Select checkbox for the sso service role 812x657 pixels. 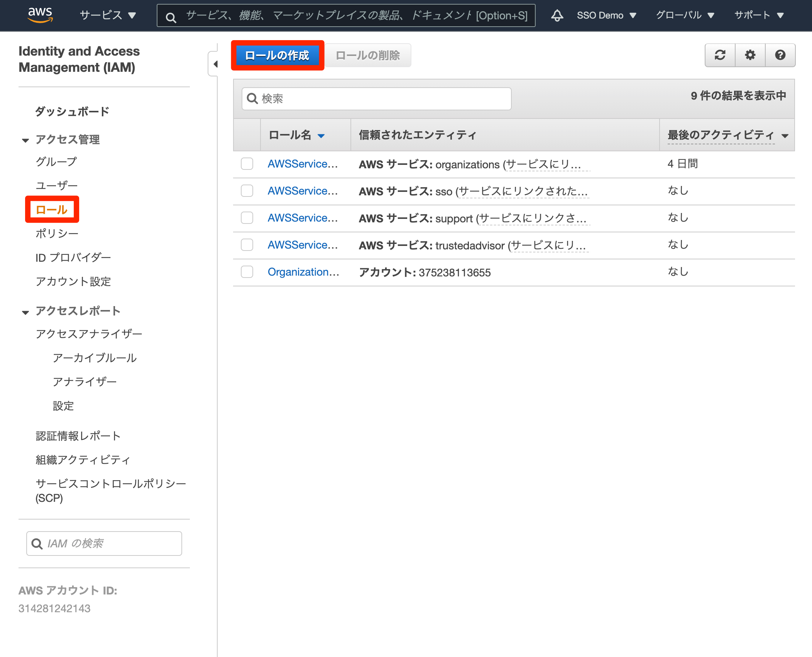pyautogui.click(x=247, y=191)
